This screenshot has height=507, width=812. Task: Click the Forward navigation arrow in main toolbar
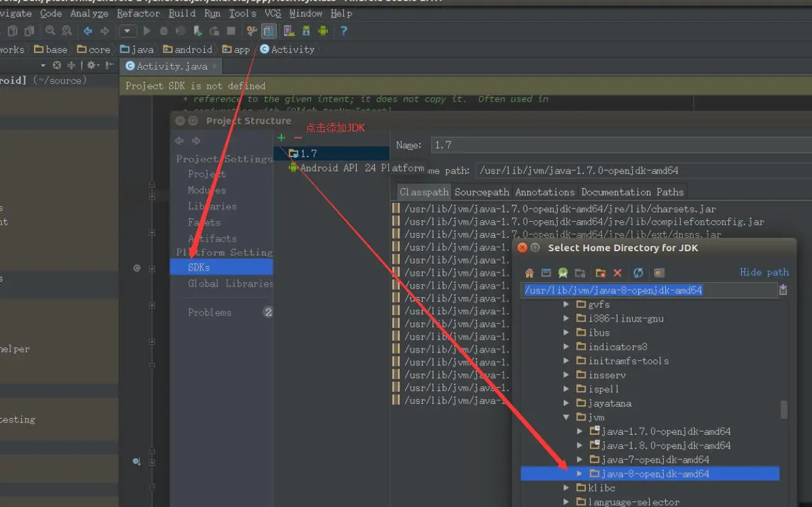pyautogui.click(x=104, y=31)
